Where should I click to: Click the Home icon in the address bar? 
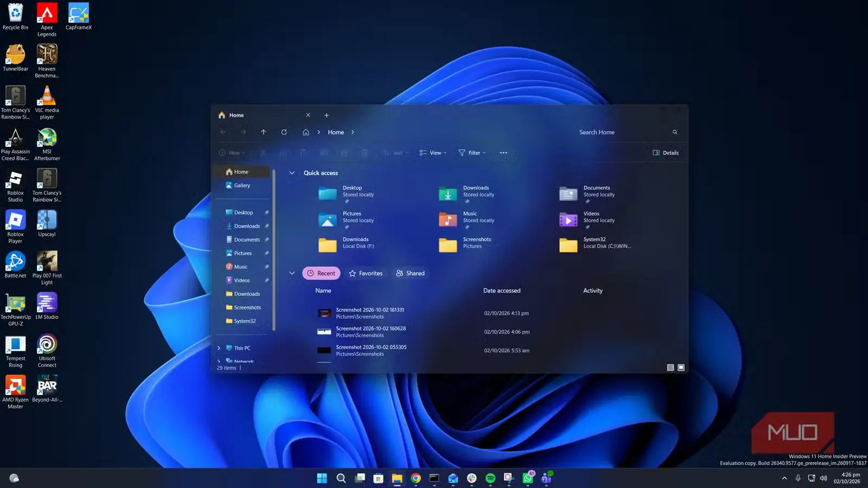[x=306, y=132]
